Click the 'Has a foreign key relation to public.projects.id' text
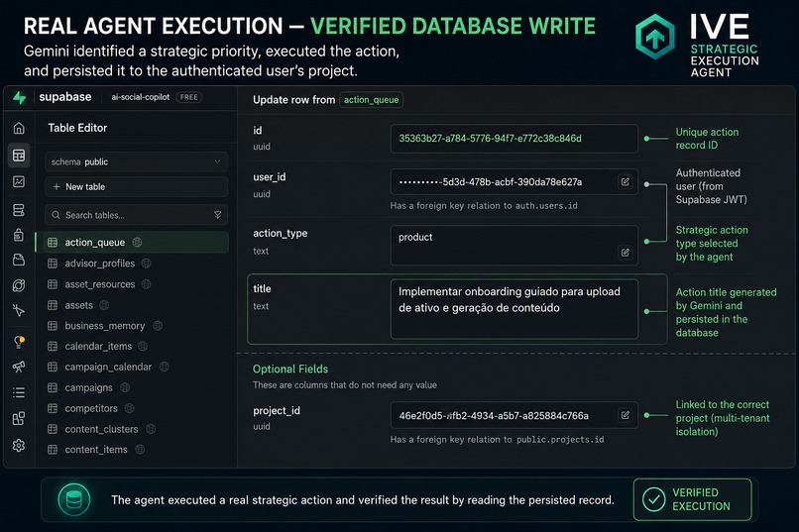799x532 pixels. [x=497, y=439]
